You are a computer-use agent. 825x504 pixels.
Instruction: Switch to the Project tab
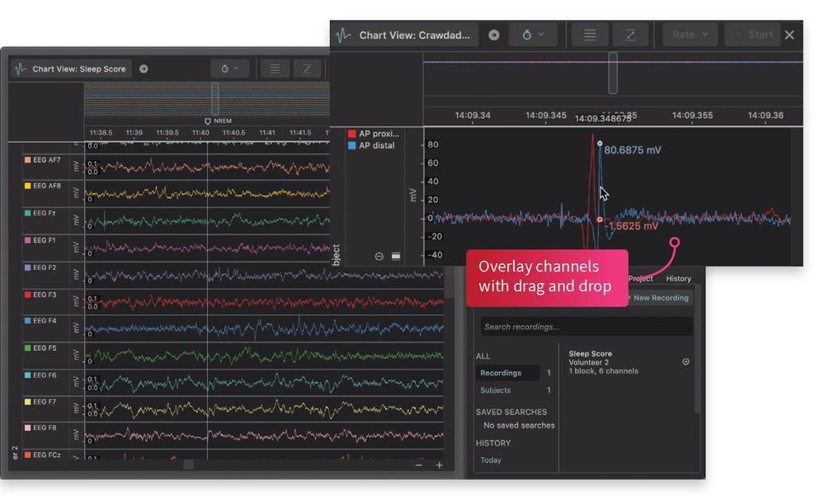point(640,278)
